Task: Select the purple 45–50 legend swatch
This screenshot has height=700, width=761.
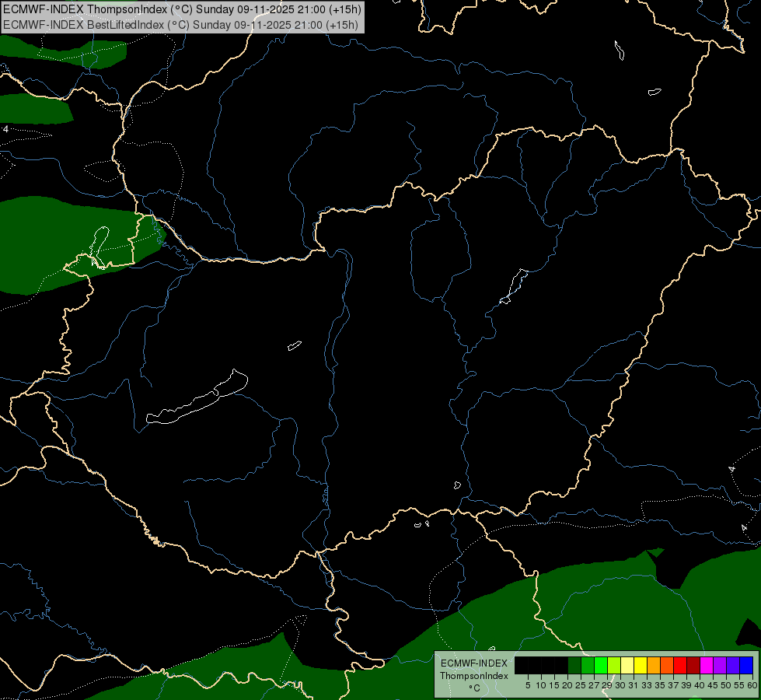Action: pos(721,665)
